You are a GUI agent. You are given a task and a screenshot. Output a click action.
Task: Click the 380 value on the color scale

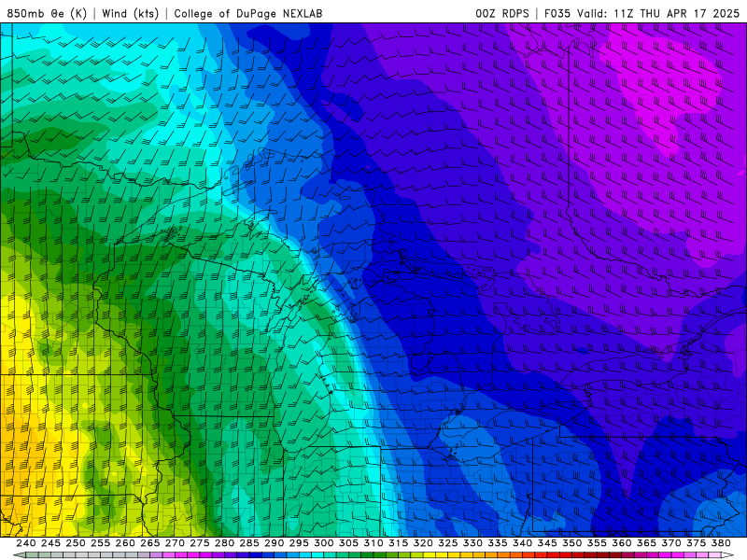pos(721,543)
